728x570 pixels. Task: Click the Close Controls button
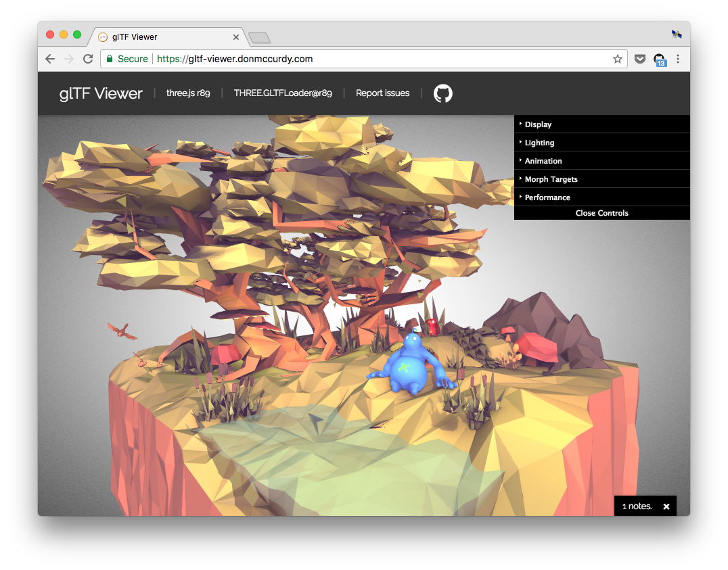[x=601, y=213]
